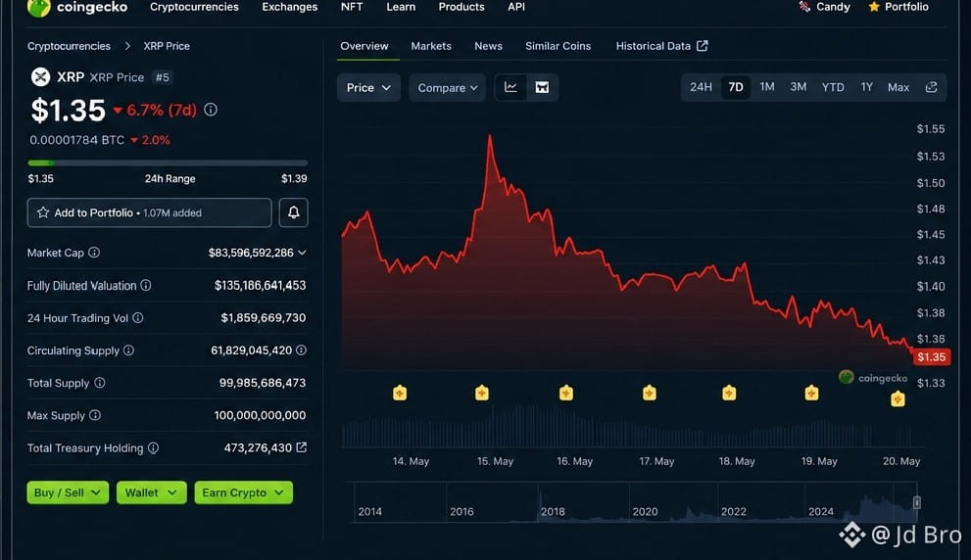Select the 3M time range
This screenshot has height=560, width=971.
799,87
